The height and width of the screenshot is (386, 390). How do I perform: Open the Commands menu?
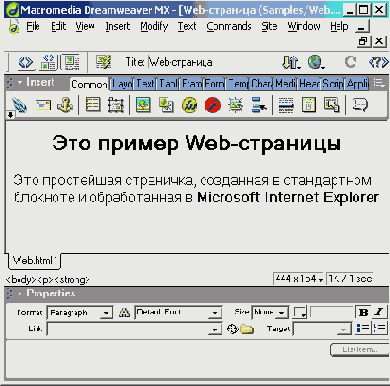point(229,26)
